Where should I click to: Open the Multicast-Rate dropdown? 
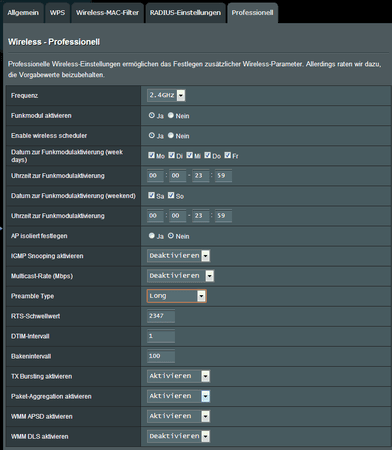pos(180,276)
